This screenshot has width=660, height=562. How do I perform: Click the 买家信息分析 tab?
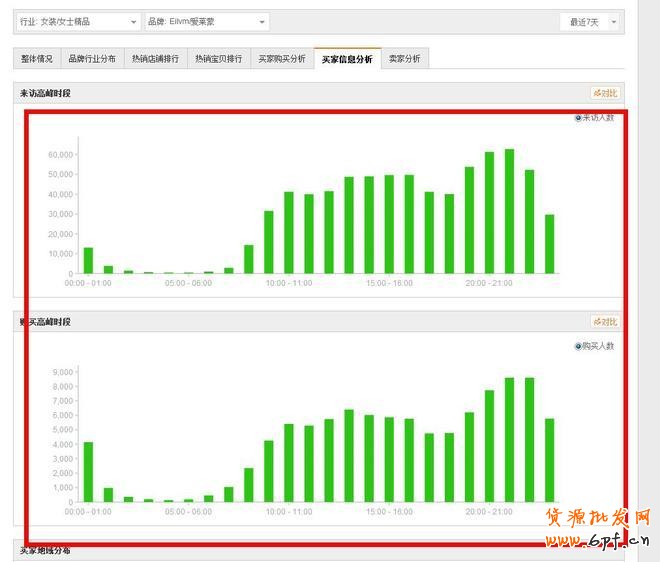pyautogui.click(x=347, y=59)
